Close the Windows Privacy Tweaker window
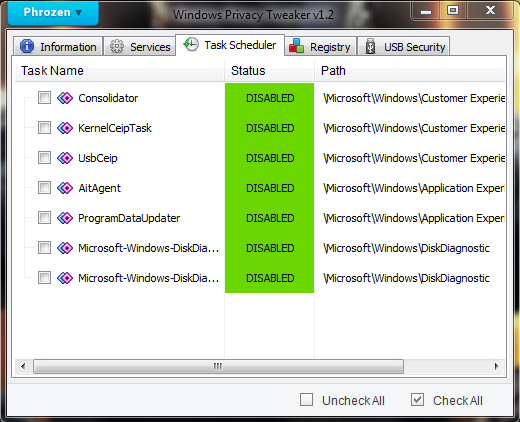 [490, 11]
